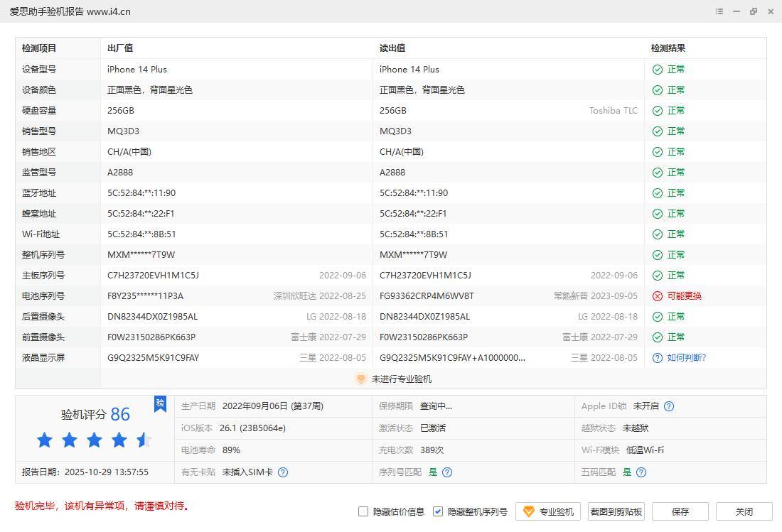This screenshot has width=782, height=532.
Task: Click help icon next to 未插入SIM卡
Action: click(283, 472)
